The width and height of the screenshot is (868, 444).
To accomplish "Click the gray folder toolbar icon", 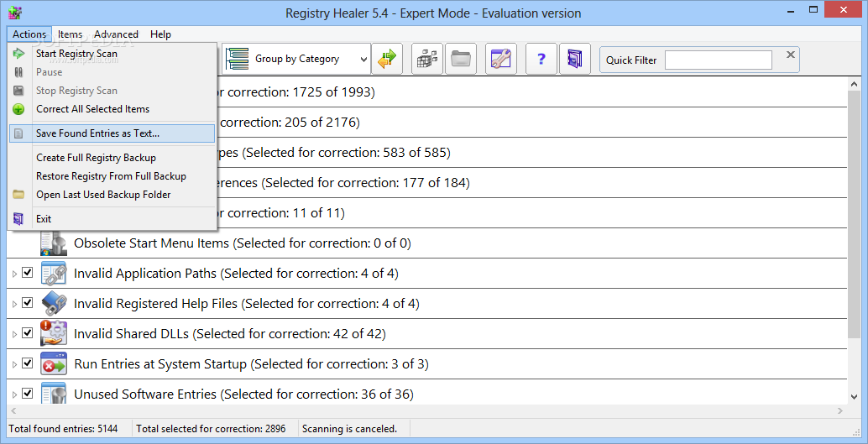I will 461,59.
